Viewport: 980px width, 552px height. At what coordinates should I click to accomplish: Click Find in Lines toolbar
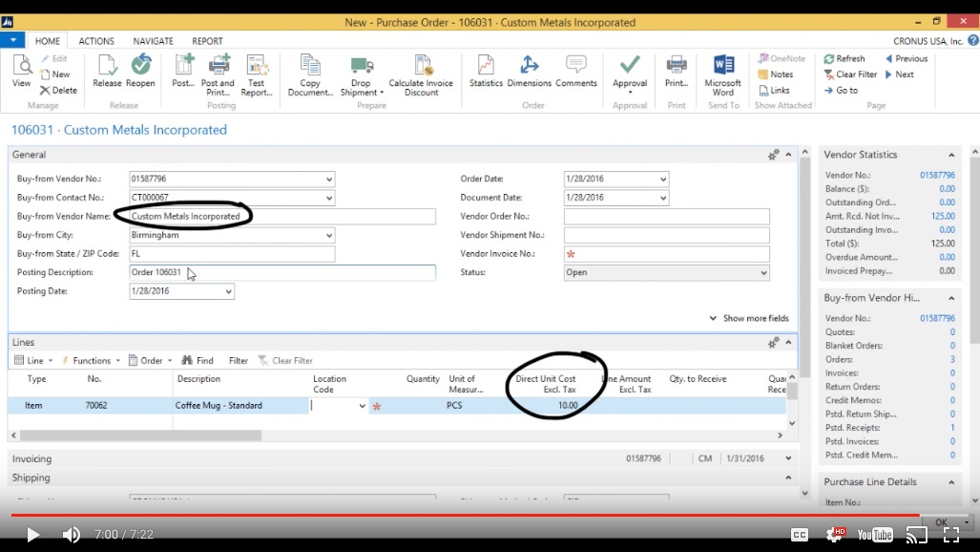[x=198, y=360]
